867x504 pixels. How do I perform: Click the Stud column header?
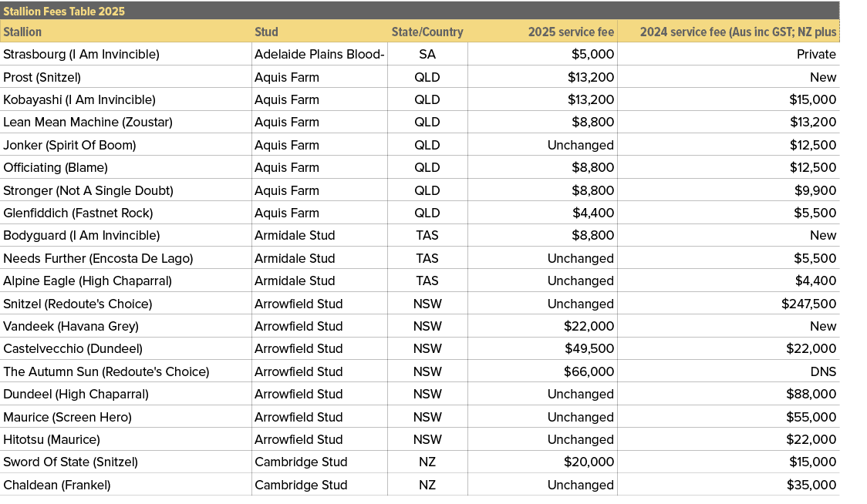pos(266,32)
